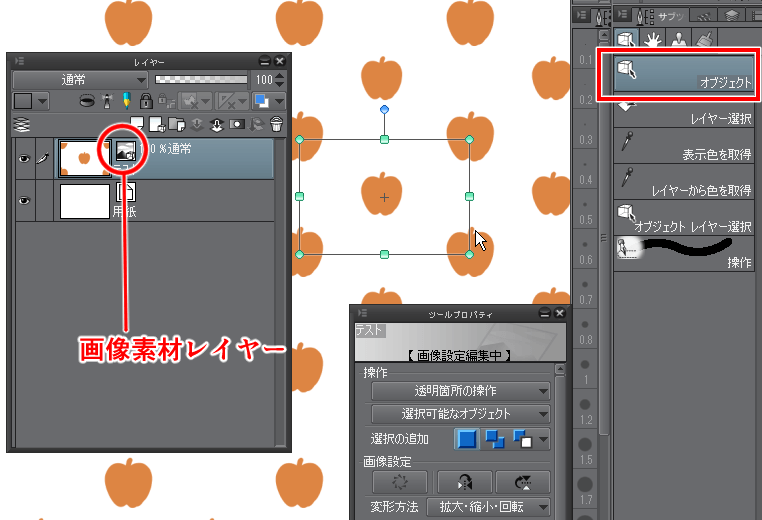Enable the new selection mode in 選択の追加

467,438
